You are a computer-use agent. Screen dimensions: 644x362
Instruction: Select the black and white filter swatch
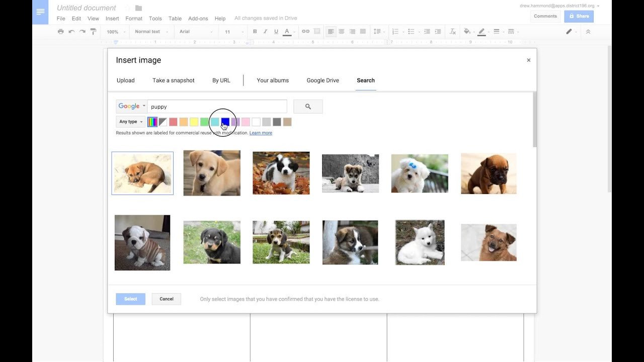163,122
